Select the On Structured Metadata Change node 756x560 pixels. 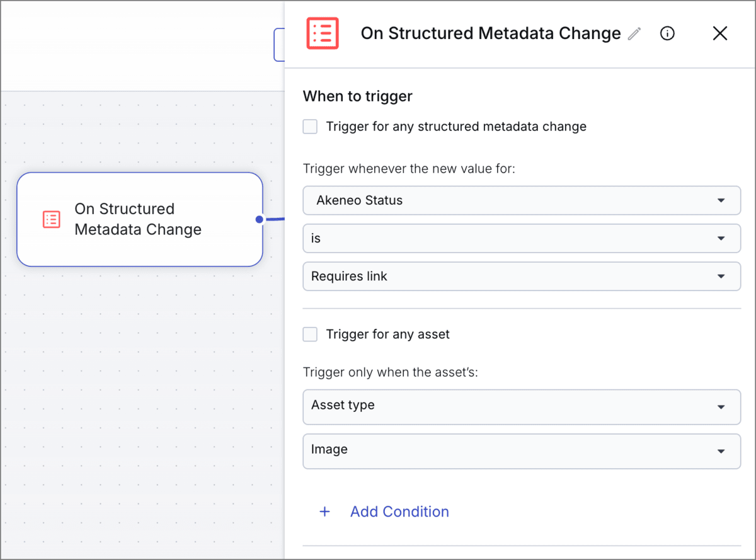(140, 219)
